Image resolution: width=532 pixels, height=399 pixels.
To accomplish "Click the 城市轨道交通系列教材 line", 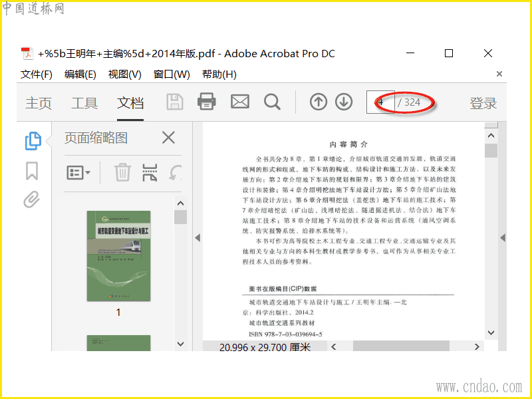I will (x=282, y=323).
